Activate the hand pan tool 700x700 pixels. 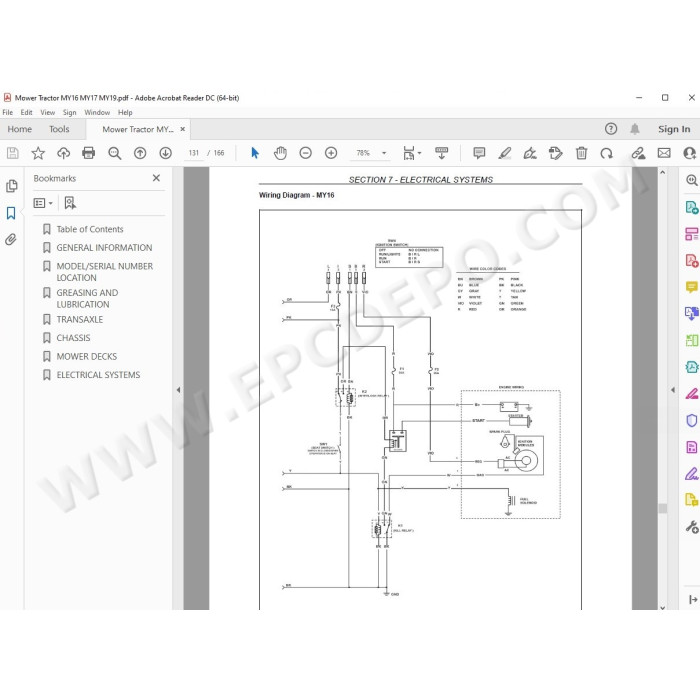(x=280, y=153)
